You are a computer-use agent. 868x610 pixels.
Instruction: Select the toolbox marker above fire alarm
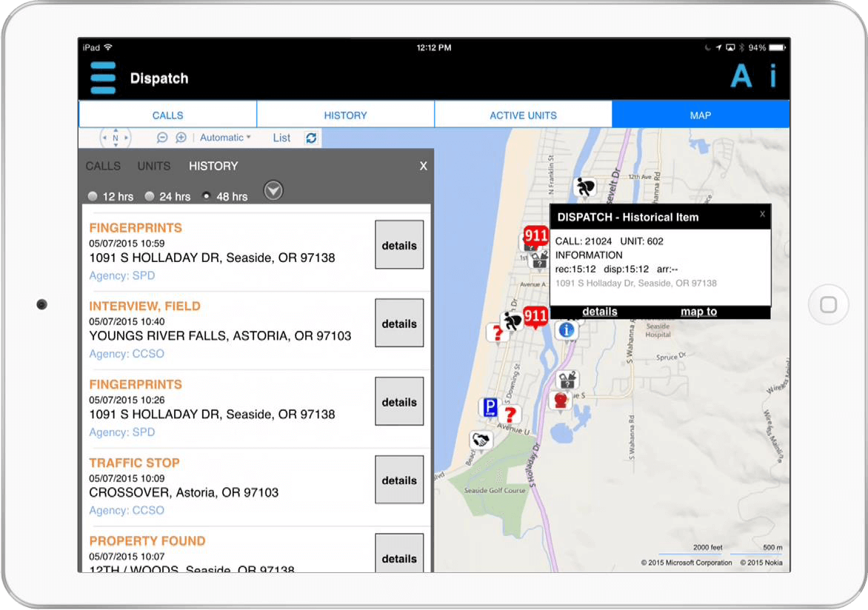pos(567,381)
